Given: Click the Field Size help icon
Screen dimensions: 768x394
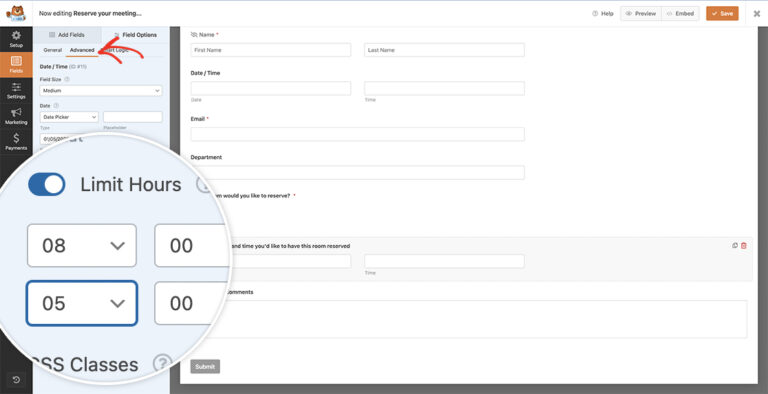Looking at the screenshot, I should point(67,79).
